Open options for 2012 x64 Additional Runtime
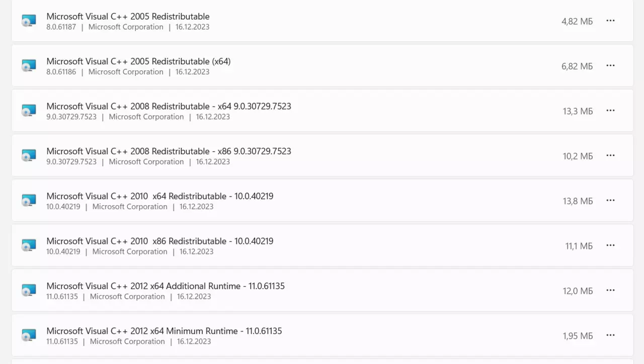 coord(610,290)
